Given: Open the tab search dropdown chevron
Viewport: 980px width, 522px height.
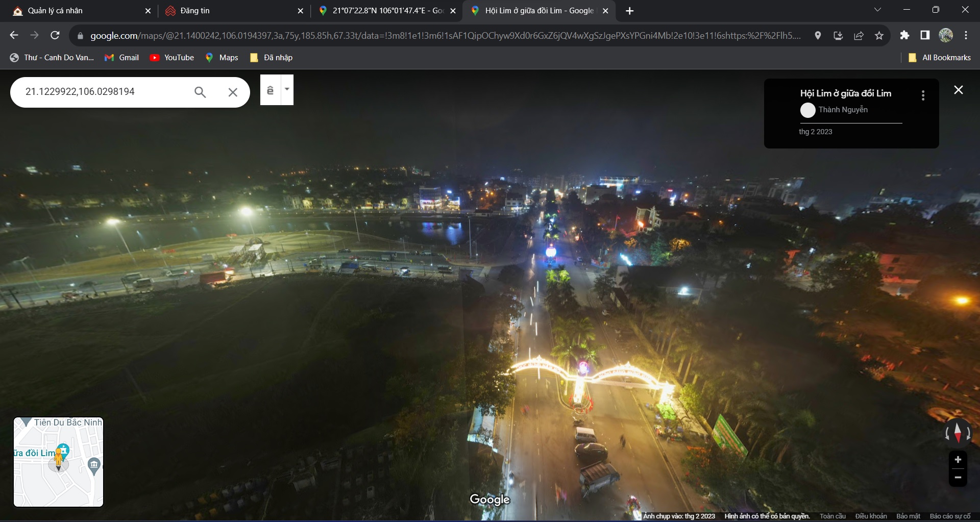Looking at the screenshot, I should [877, 10].
